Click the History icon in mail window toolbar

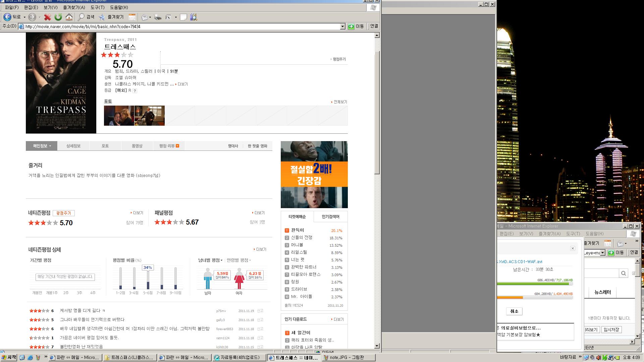[x=607, y=243]
